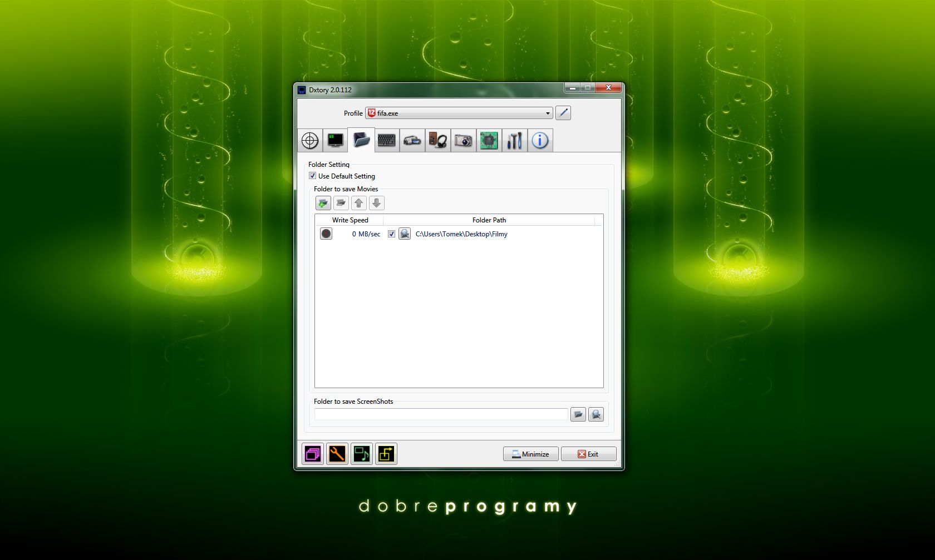The image size is (935, 560).
Task: Open the keyboard hotkeys tab
Action: point(387,140)
